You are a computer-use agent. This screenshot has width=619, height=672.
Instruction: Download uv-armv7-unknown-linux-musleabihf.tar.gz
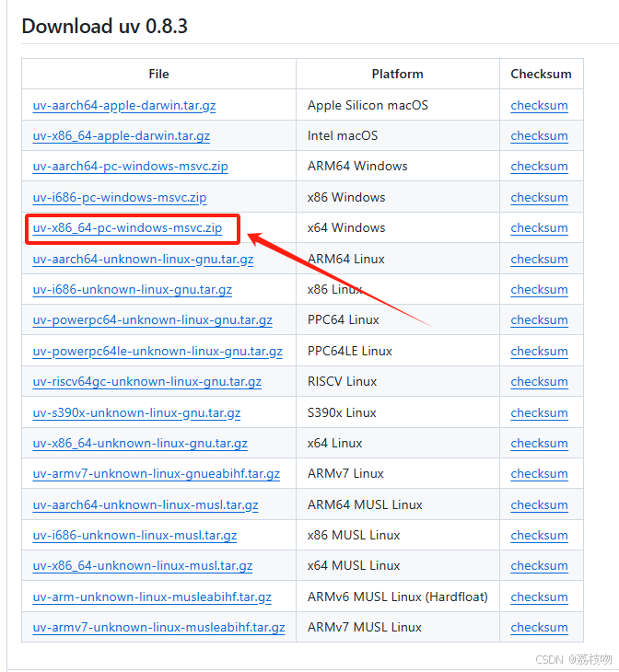tap(158, 628)
